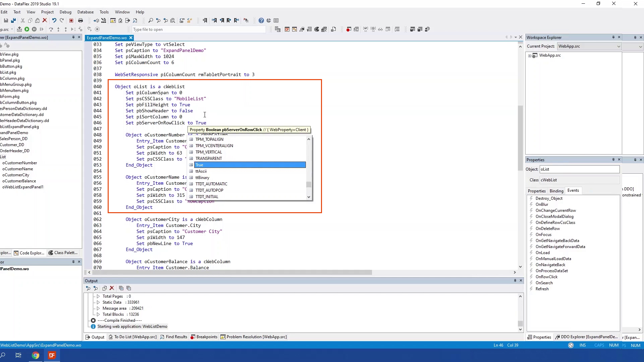Launch DataFlex from the Windows taskbar

pyautogui.click(x=52, y=355)
